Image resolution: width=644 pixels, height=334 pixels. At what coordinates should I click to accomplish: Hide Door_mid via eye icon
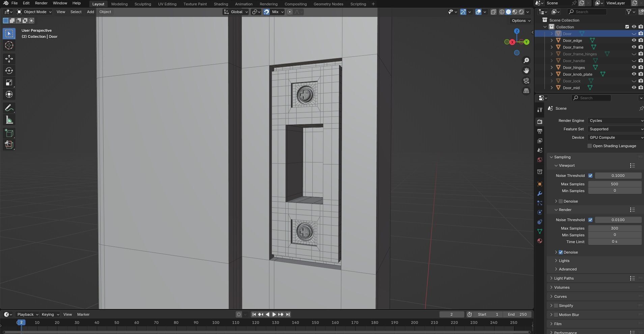634,88
